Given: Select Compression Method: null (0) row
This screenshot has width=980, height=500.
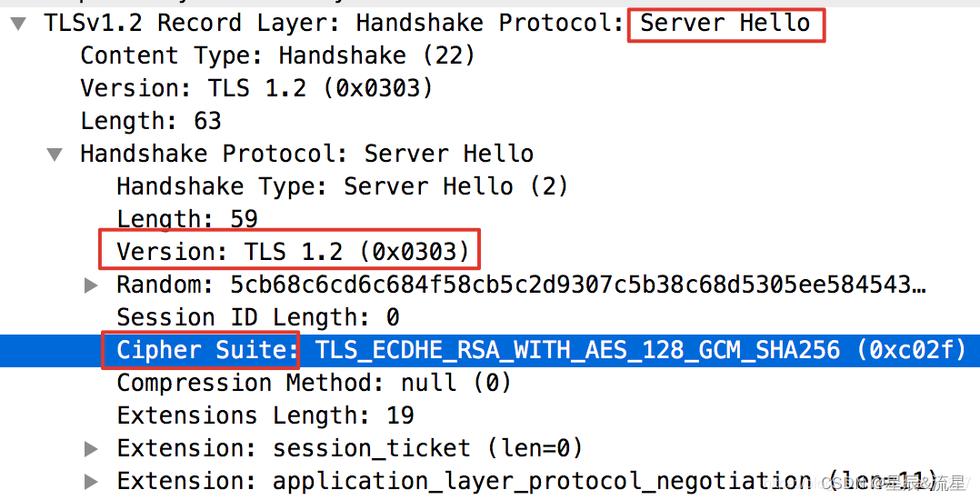Looking at the screenshot, I should 314,382.
